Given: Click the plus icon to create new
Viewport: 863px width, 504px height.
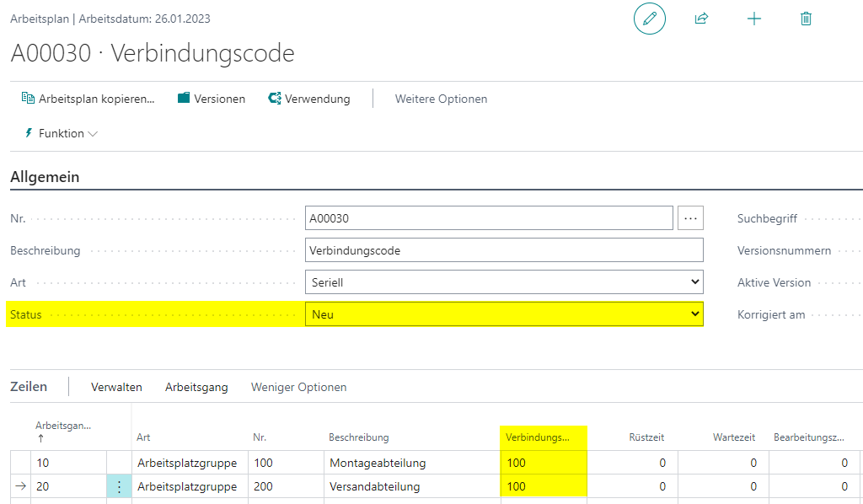Looking at the screenshot, I should (x=754, y=19).
